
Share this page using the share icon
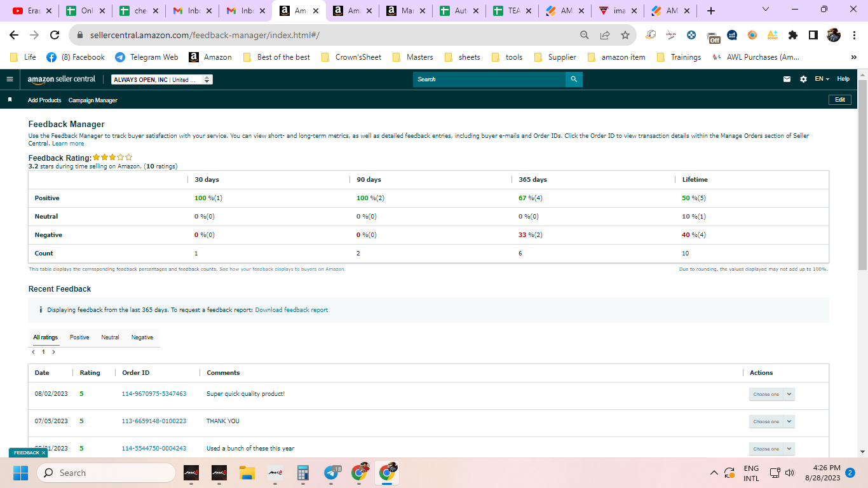click(x=605, y=36)
